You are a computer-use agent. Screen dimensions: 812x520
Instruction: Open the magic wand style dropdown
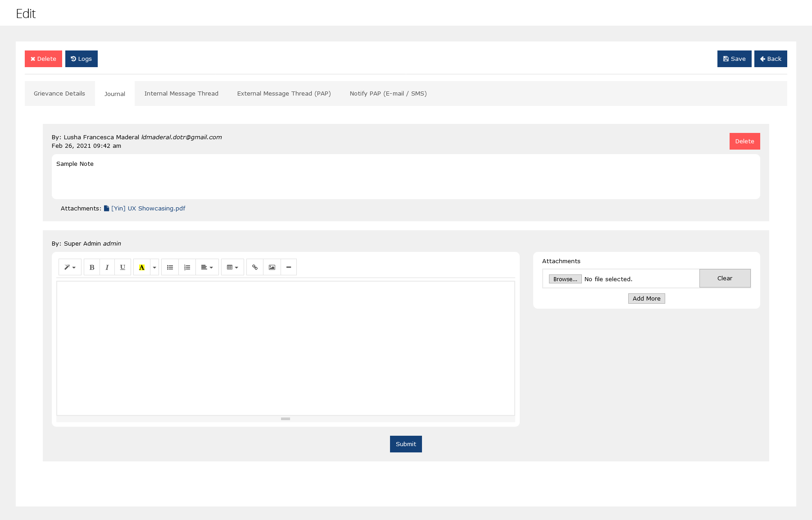point(70,267)
